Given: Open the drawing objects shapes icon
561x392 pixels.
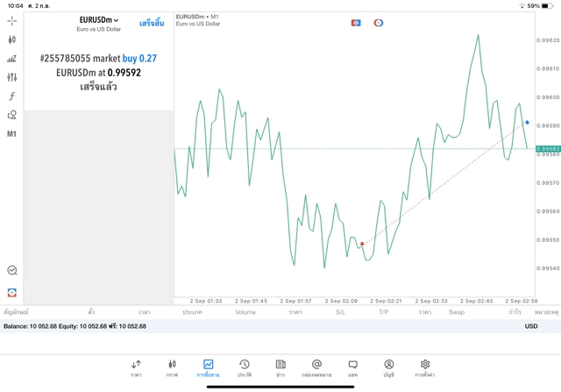Looking at the screenshot, I should (x=11, y=115).
